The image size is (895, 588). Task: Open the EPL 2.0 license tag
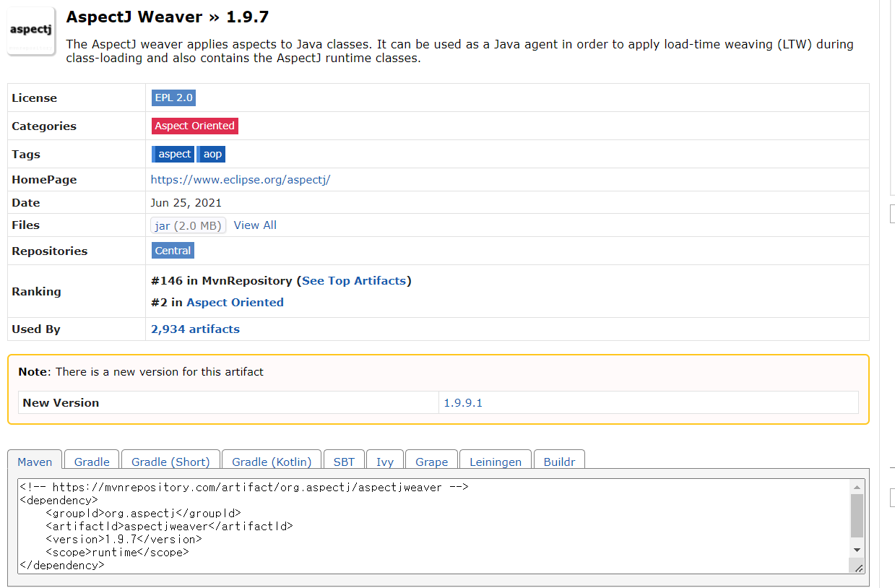(x=173, y=98)
